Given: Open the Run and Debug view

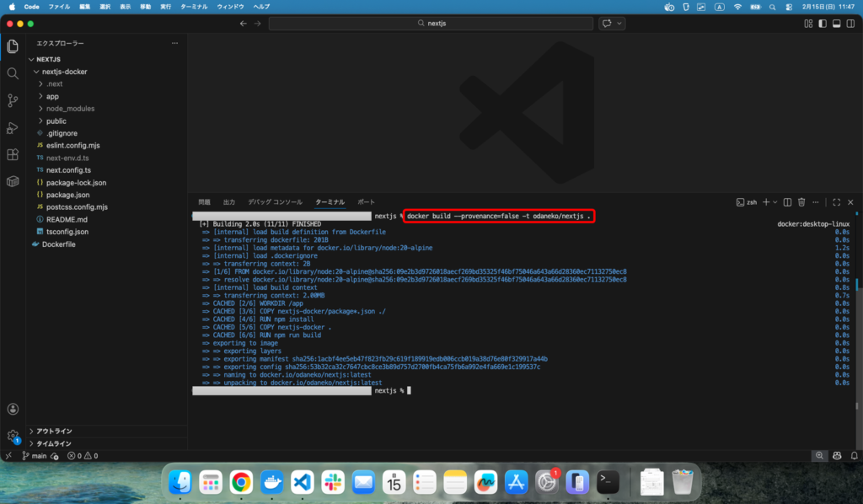Looking at the screenshot, I should click(x=13, y=128).
